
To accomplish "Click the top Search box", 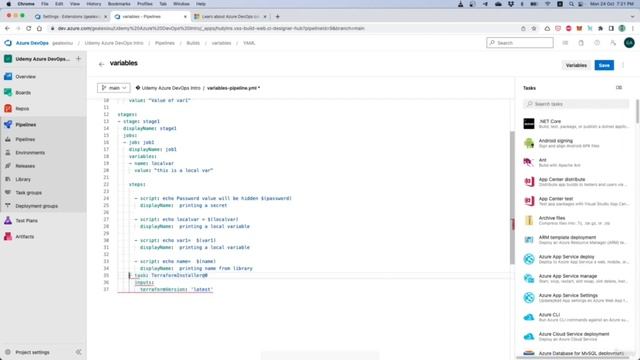I will (x=520, y=43).
